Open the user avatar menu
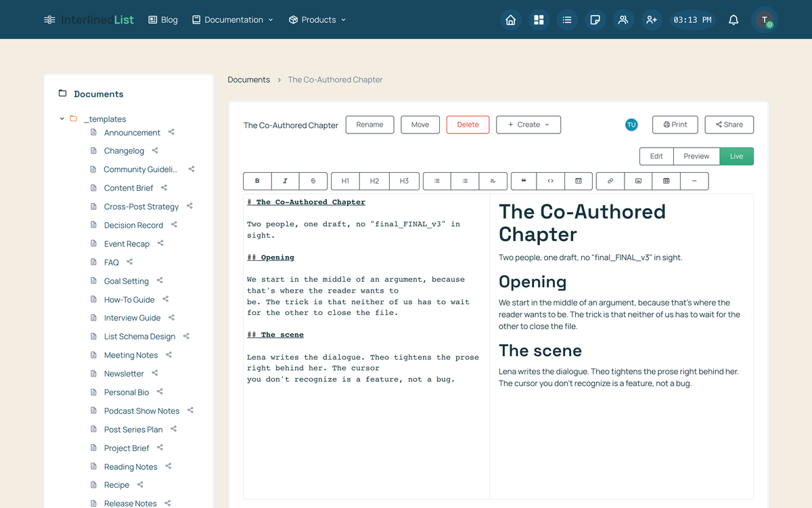Image resolution: width=812 pixels, height=508 pixels. click(765, 20)
